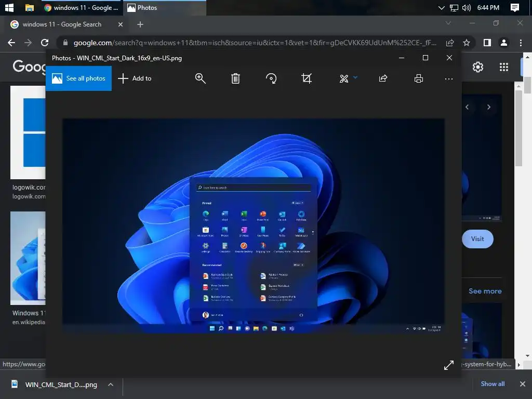Click the Google logo

click(x=29, y=66)
